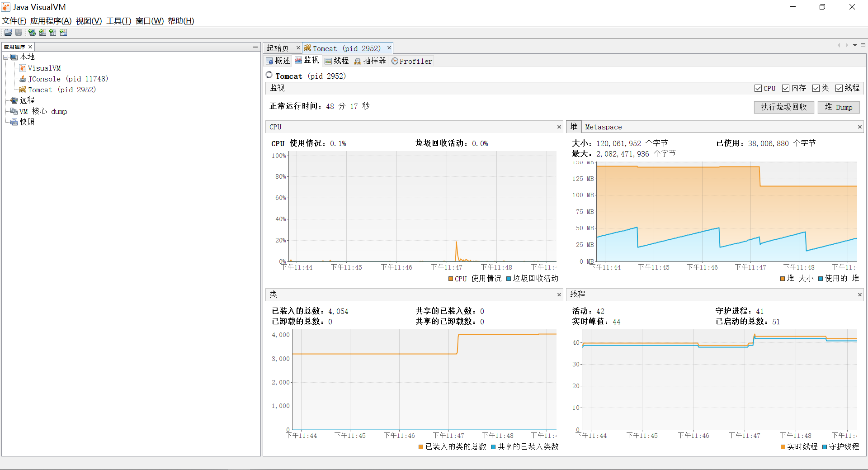Close the heap/Metaspace chart panel
Screen dimensions: 868x470
click(x=860, y=127)
